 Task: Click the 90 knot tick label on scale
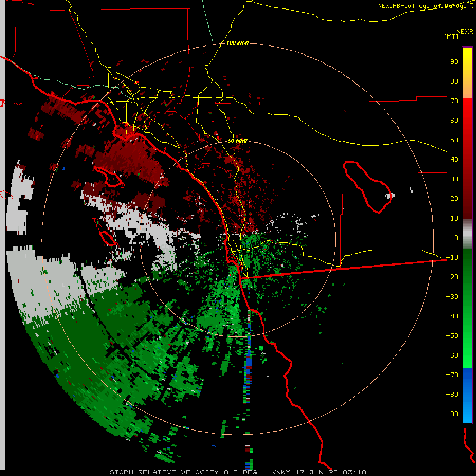point(454,62)
